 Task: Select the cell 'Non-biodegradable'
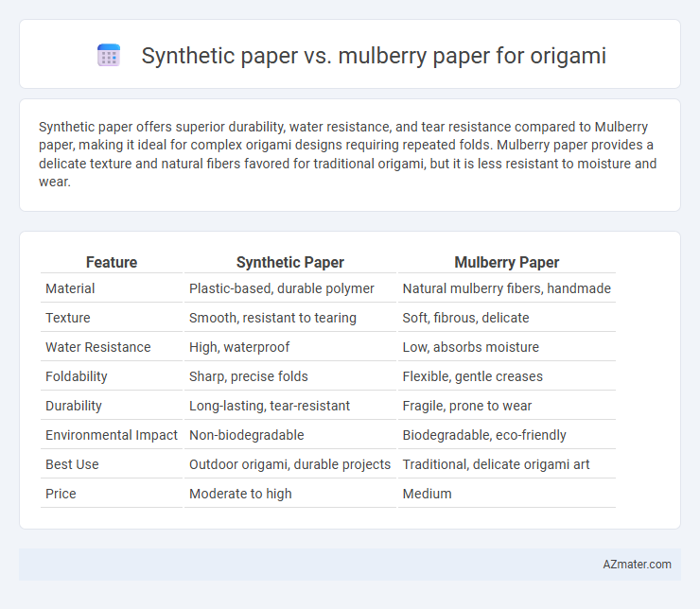coord(247,435)
